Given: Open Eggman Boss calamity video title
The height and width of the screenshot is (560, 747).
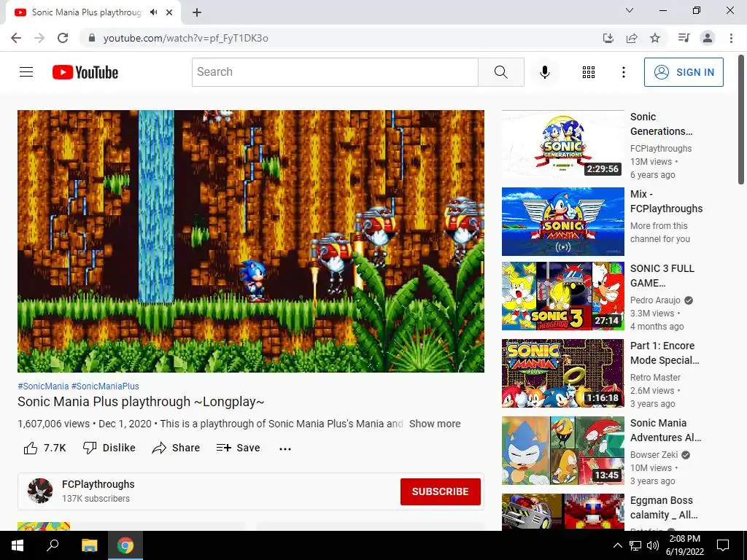Looking at the screenshot, I should pos(664,507).
